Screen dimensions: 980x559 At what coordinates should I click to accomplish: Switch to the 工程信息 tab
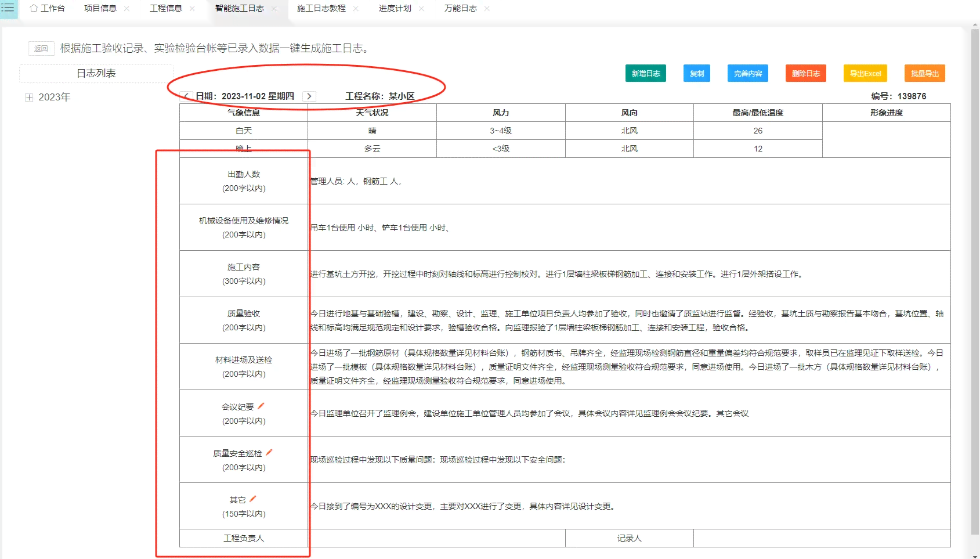pyautogui.click(x=166, y=8)
